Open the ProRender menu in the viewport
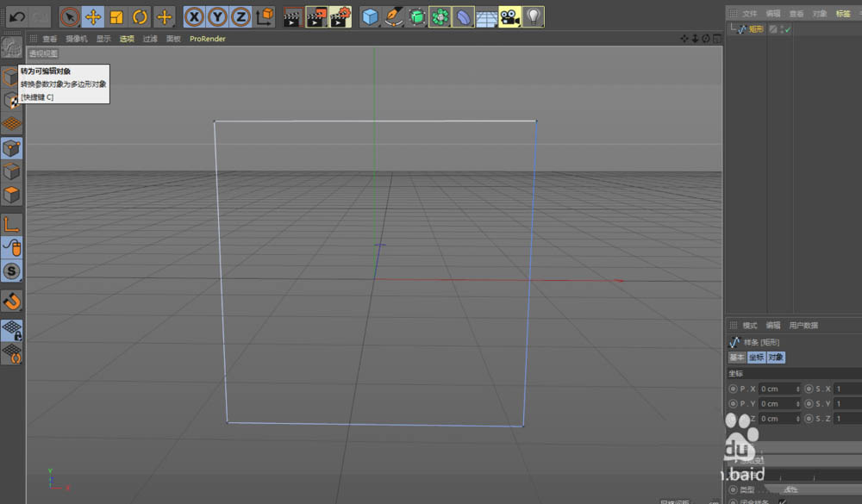Viewport: 862px width, 504px height. coord(206,38)
